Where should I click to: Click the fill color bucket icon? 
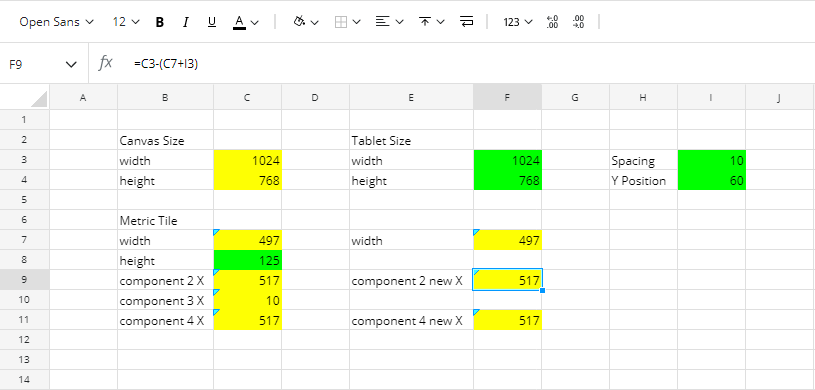[299, 22]
